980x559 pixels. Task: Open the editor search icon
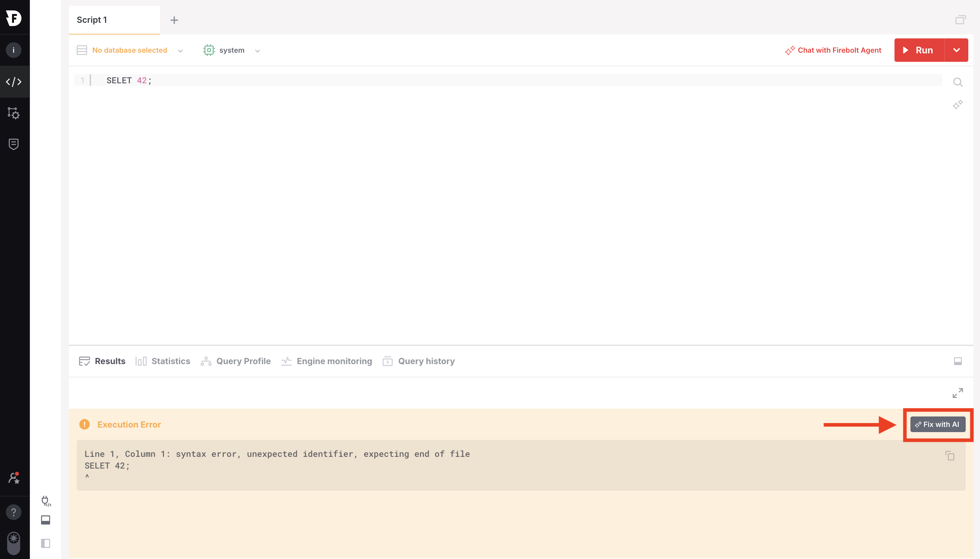(958, 82)
